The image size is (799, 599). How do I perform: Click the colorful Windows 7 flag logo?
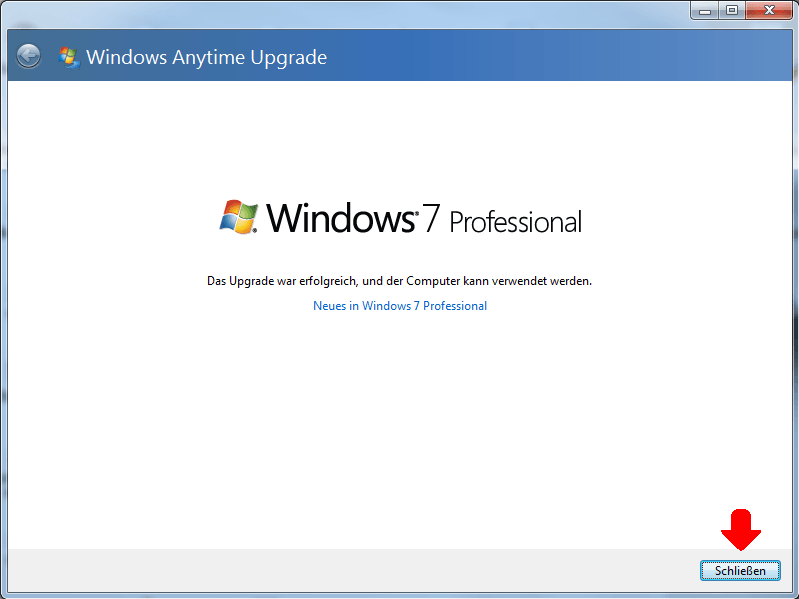click(x=238, y=217)
